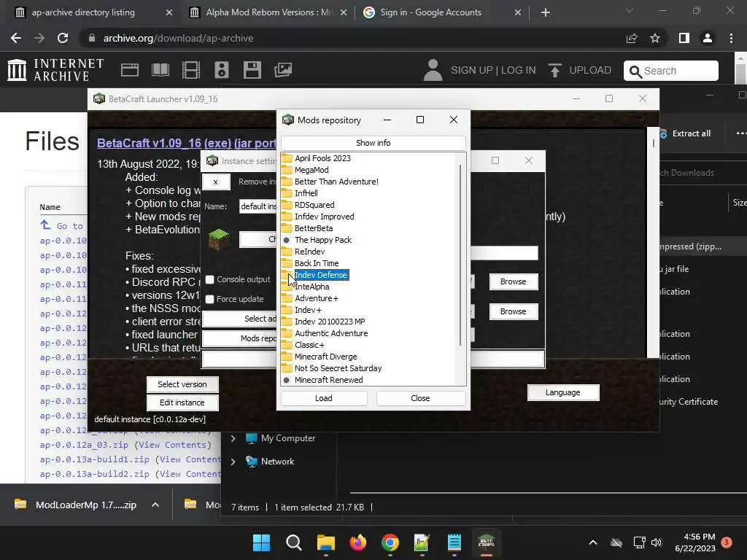
Task: Click upper Browse button in instance settings
Action: pos(514,282)
